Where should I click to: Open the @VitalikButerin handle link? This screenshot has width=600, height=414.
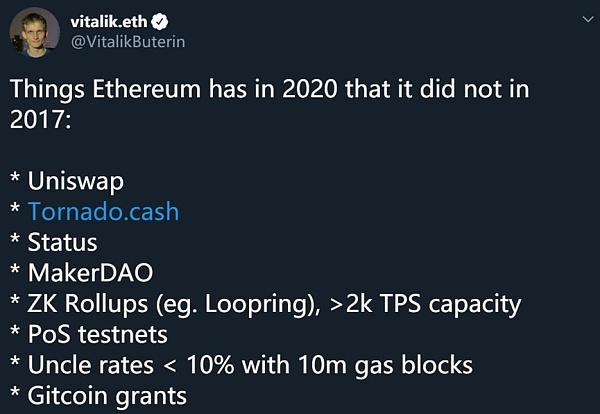click(127, 42)
